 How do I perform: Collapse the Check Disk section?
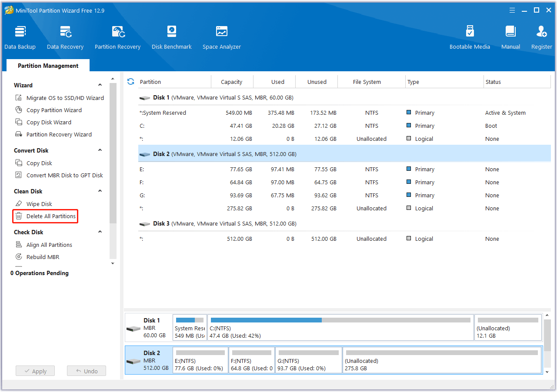click(100, 232)
